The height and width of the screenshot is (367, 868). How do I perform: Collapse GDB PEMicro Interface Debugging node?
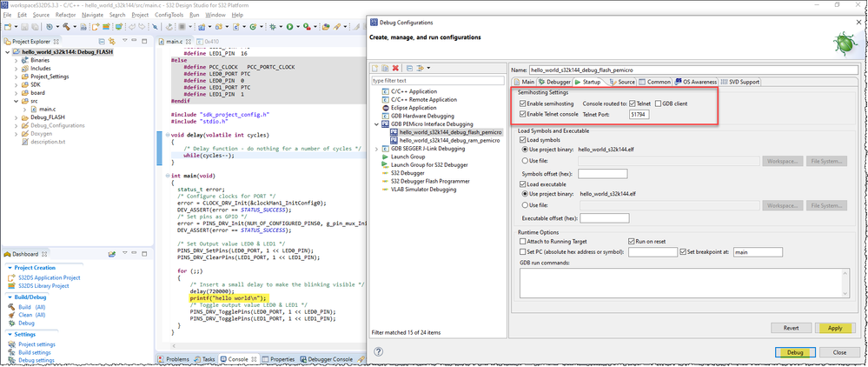378,124
